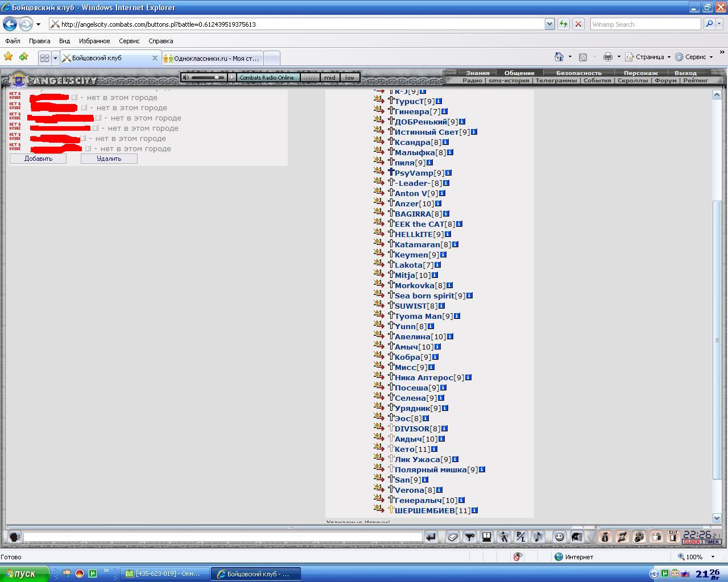Click the send message enter-arrow button
The height and width of the screenshot is (582, 728).
pos(431,537)
